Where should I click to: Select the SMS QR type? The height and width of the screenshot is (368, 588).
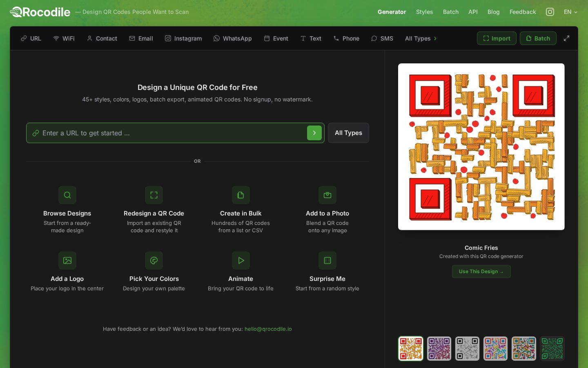pos(382,38)
